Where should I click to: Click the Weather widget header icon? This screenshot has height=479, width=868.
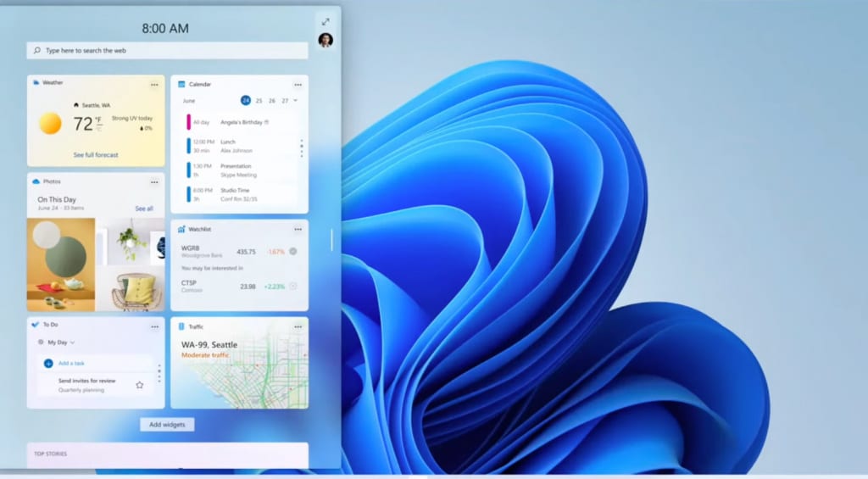click(36, 82)
